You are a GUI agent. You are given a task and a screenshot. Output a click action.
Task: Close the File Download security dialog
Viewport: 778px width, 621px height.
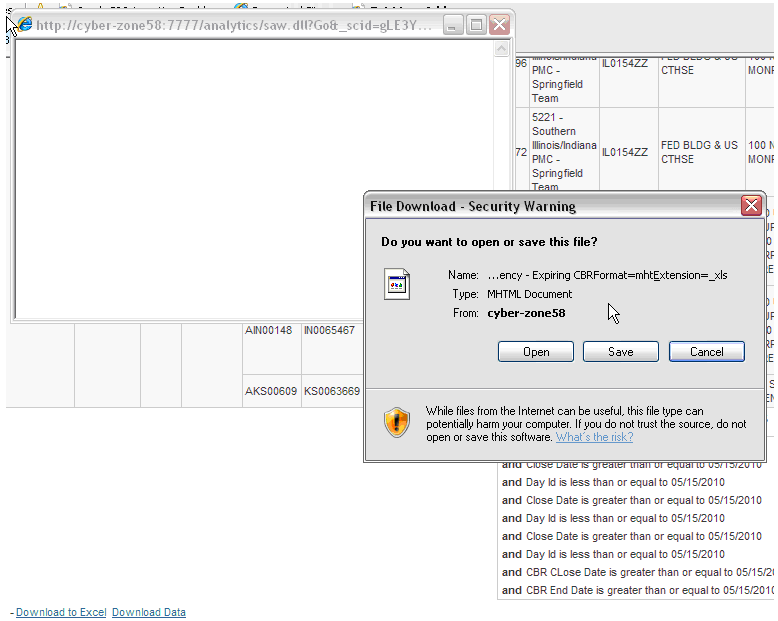click(x=751, y=206)
